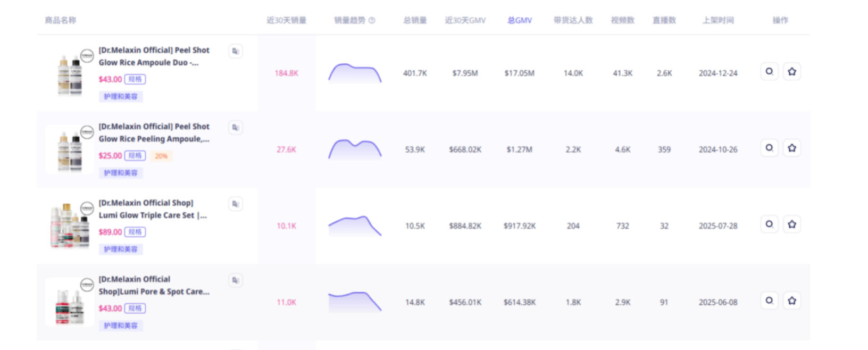Sort by 视频数 column header

pyautogui.click(x=623, y=20)
